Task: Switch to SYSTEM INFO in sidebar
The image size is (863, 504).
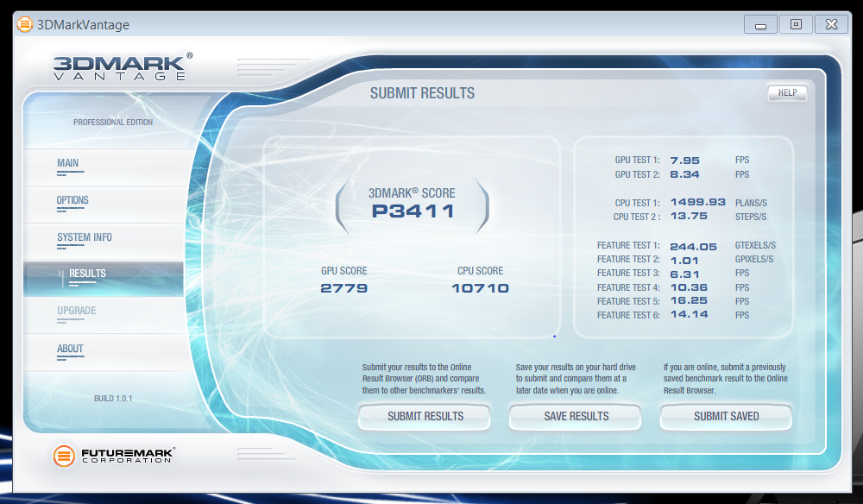Action: 85,238
